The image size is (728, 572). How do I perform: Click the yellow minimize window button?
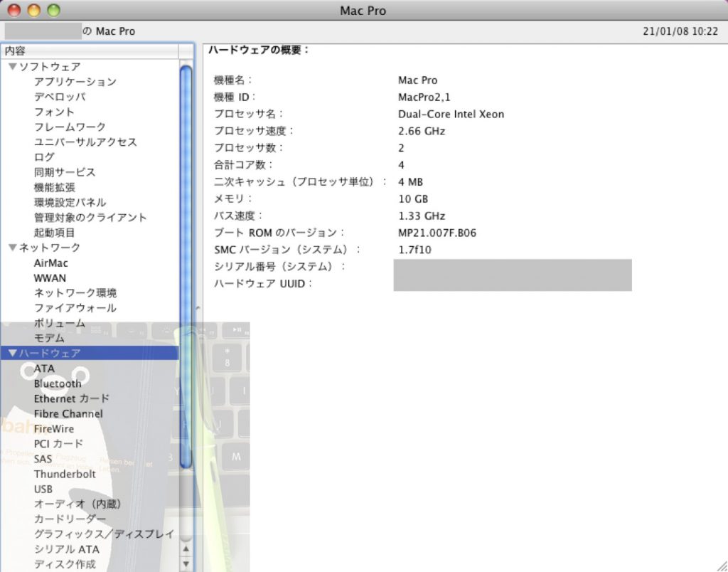pos(34,10)
